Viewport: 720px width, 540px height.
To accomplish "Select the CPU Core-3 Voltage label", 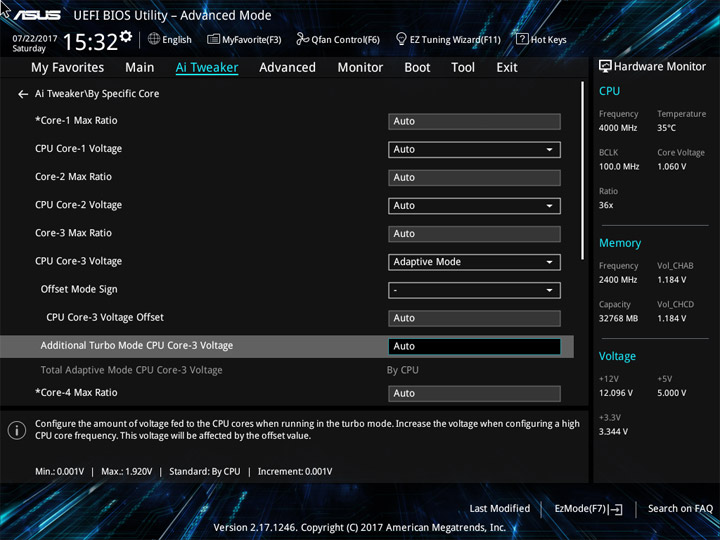I will [x=79, y=261].
